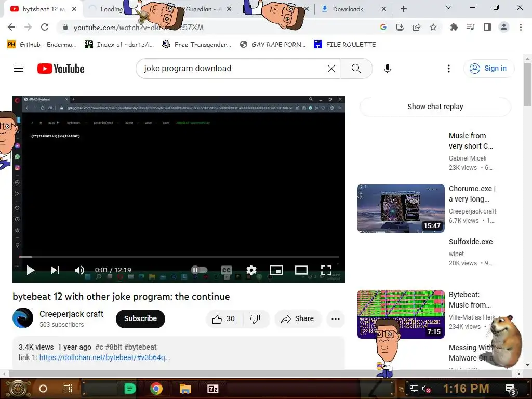Open GitHub - Enderman bookmark
The image size is (532, 399).
[x=42, y=45]
